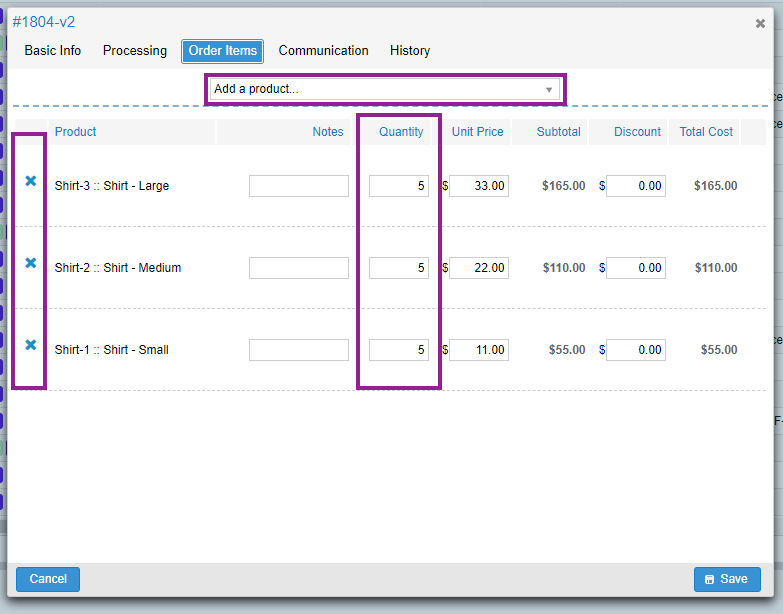The height and width of the screenshot is (614, 783).
Task: Delete the Shirt-1 Small item row
Action: point(30,344)
